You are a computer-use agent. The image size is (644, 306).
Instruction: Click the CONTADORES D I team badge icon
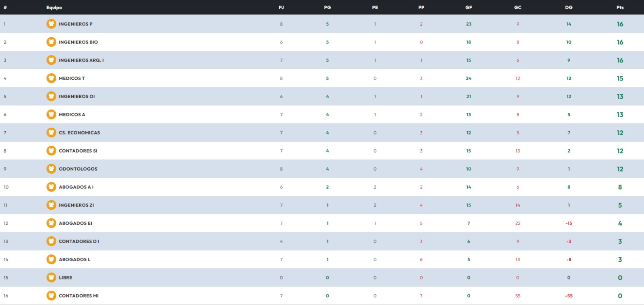tap(51, 241)
